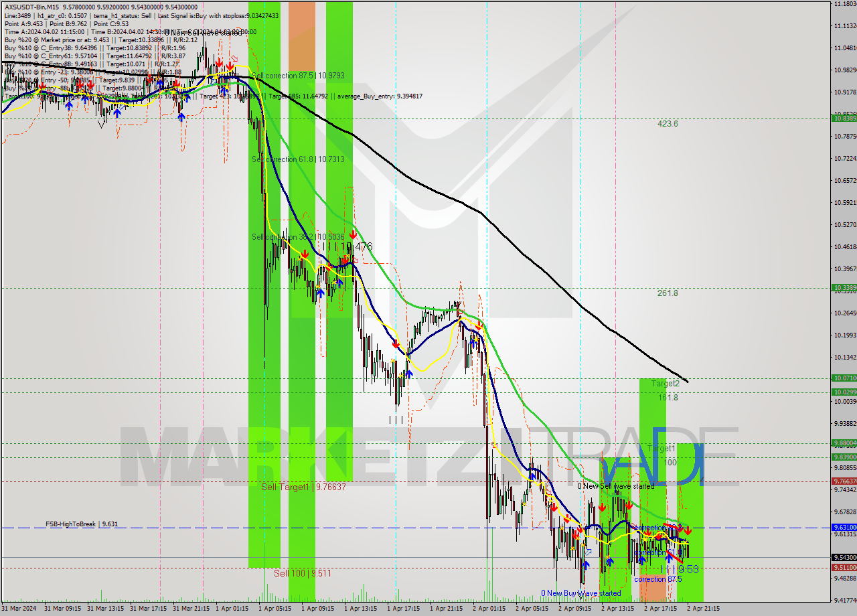
Task: Click the '1 Apr 01:15' time axis label
Action: point(234,609)
